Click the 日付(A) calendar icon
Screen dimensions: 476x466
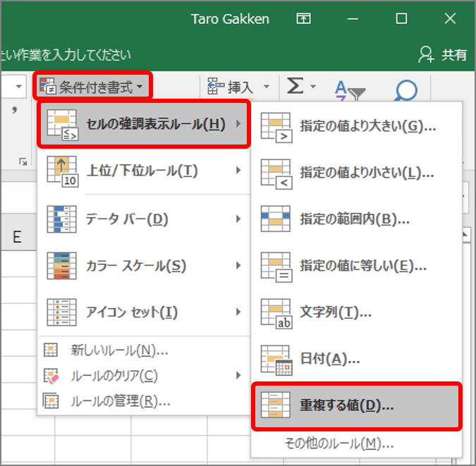(276, 360)
